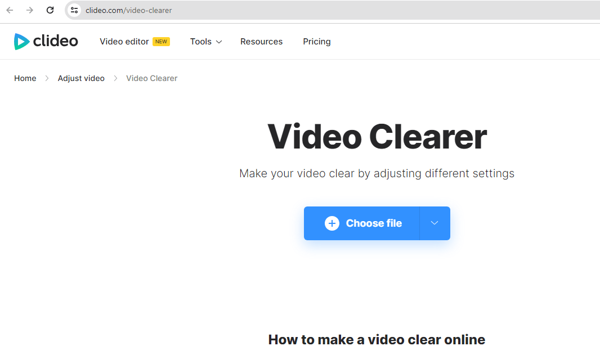600x364 pixels.
Task: Open the Adjust video breadcrumb
Action: point(80,78)
